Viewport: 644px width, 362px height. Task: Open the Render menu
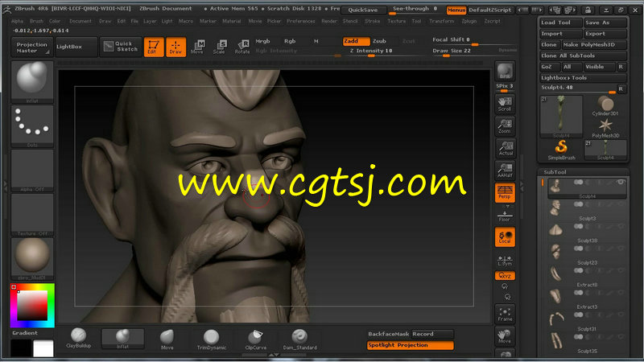click(x=329, y=21)
